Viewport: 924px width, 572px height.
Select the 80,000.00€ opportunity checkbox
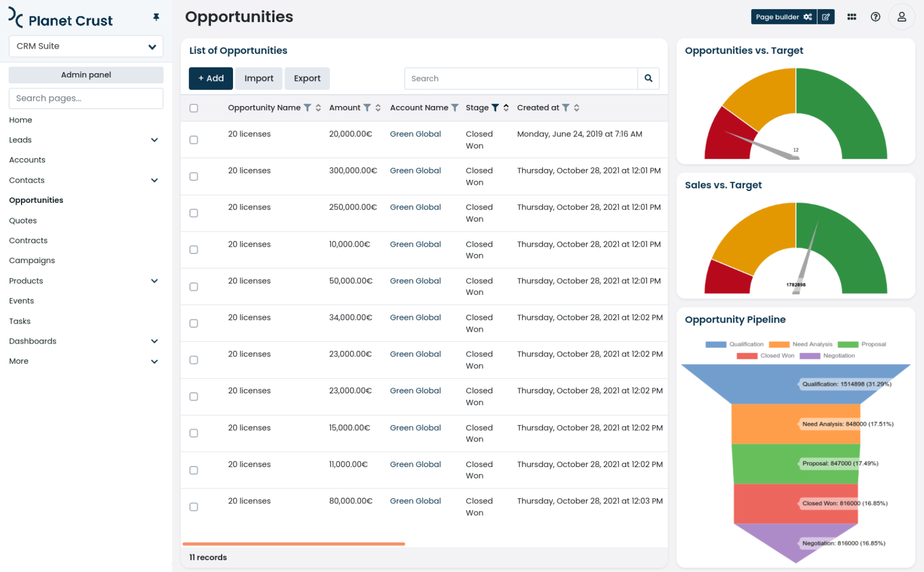click(x=194, y=507)
